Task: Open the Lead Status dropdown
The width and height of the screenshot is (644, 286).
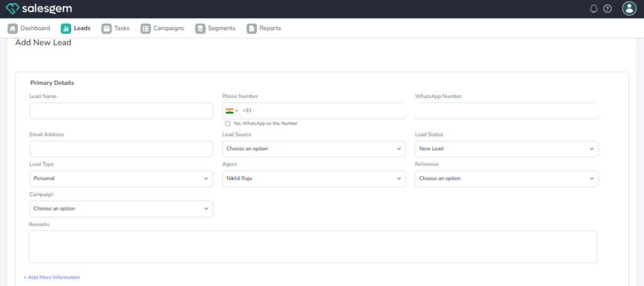Action: coord(506,149)
